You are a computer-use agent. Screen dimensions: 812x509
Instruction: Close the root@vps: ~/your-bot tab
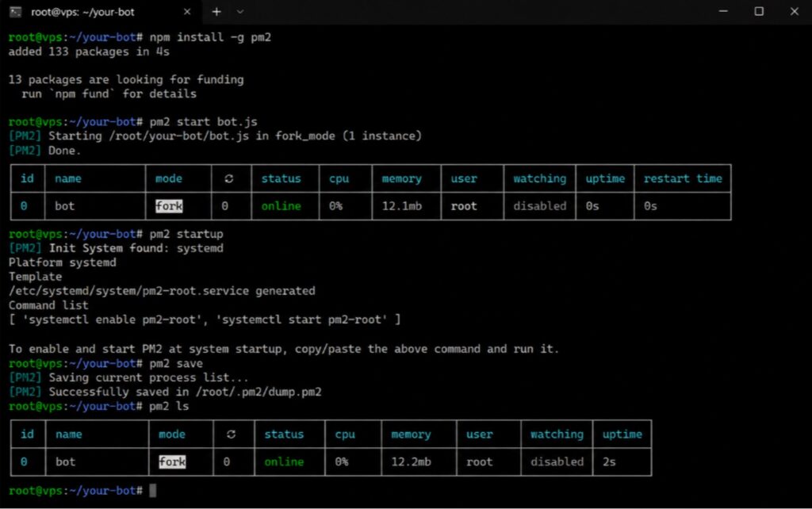coord(187,12)
